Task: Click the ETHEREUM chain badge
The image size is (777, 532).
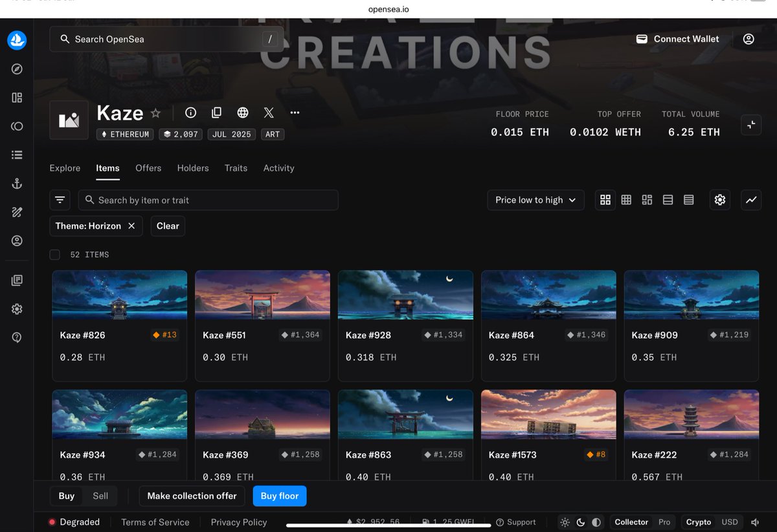Action: coord(126,135)
